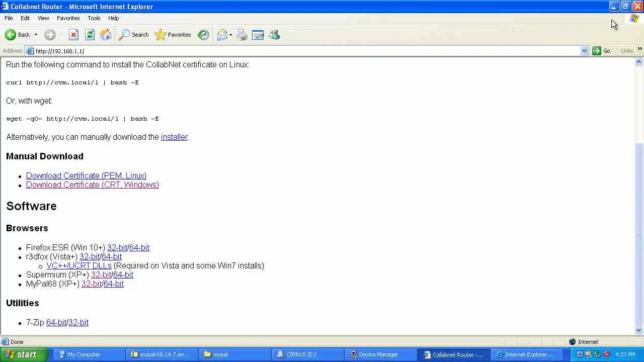The width and height of the screenshot is (644, 362).
Task: Switch to My Computer taskbar window
Action: click(x=88, y=354)
